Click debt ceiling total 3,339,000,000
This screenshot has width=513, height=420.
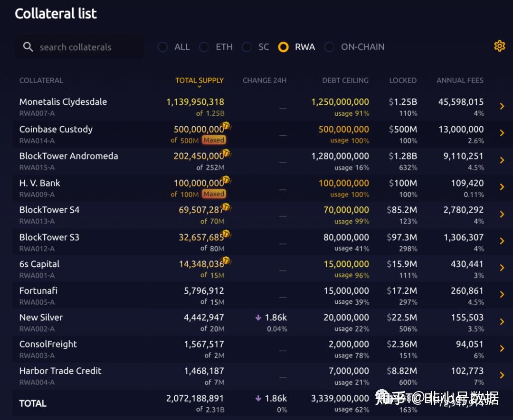(340, 399)
